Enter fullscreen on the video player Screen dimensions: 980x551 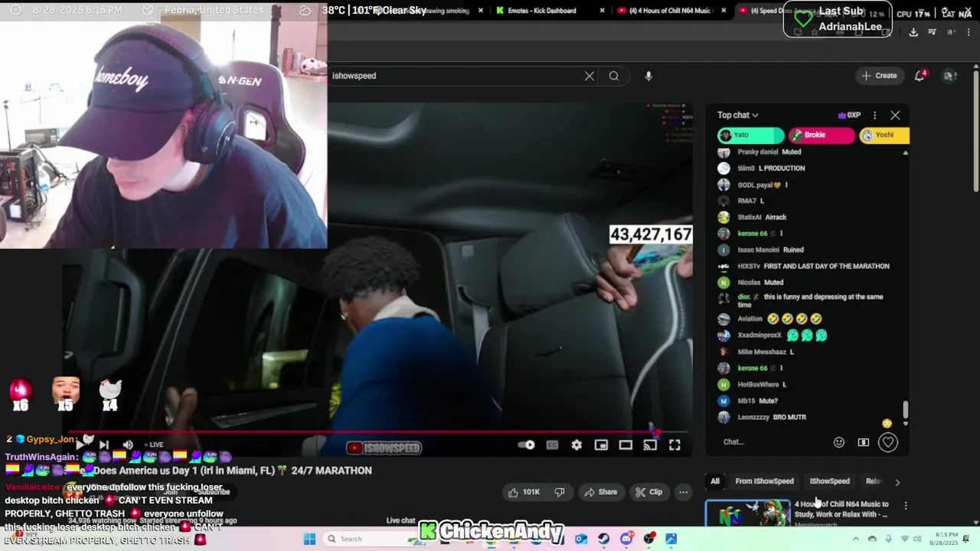(x=675, y=445)
